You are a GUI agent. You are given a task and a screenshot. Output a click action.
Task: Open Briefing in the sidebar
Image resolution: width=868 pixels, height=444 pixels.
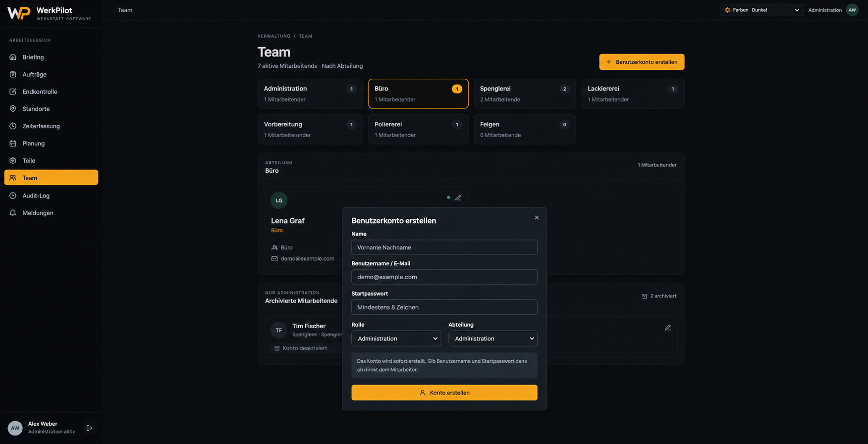(x=51, y=57)
